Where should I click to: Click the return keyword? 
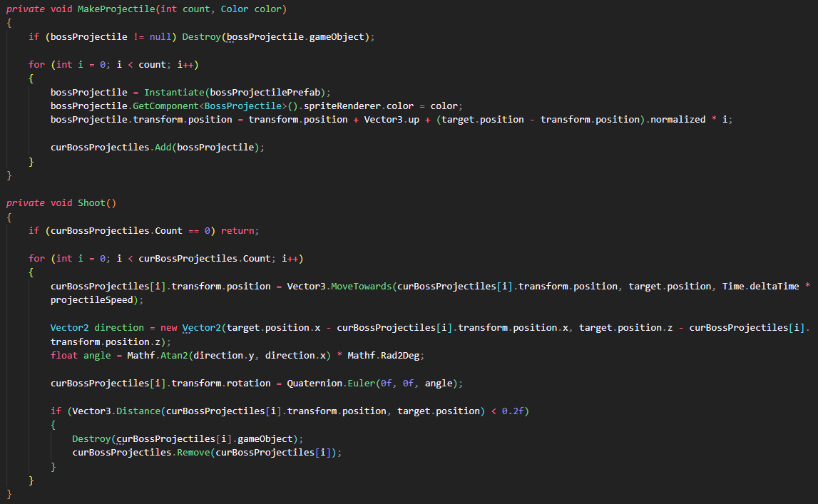237,231
